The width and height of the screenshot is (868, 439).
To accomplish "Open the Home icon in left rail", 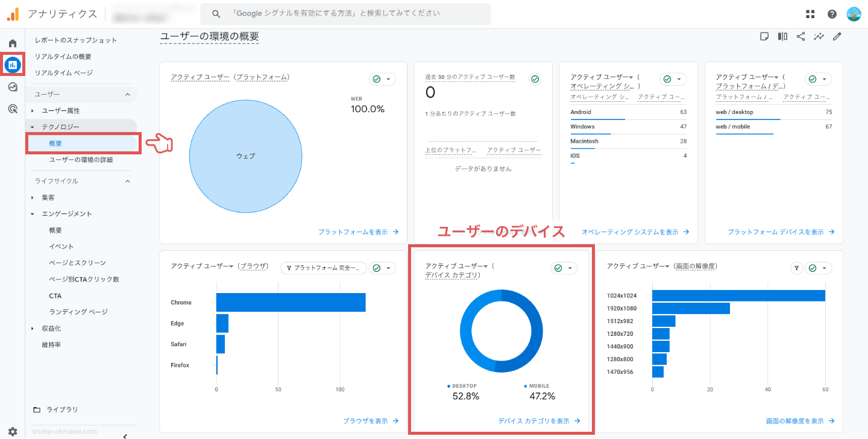I will 13,43.
